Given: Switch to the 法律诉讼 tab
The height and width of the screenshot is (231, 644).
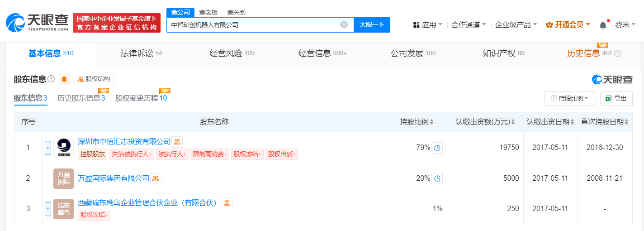Looking at the screenshot, I should tap(141, 53).
